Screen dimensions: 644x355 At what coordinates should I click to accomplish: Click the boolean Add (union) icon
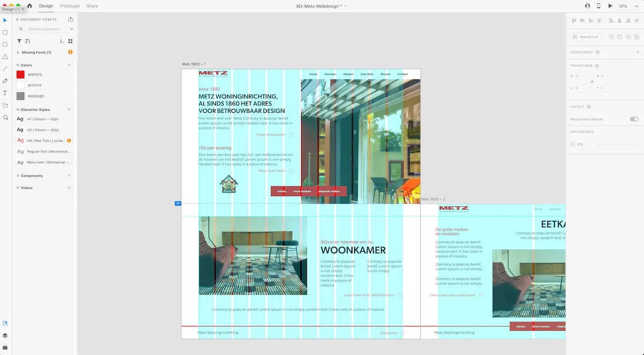coord(611,37)
